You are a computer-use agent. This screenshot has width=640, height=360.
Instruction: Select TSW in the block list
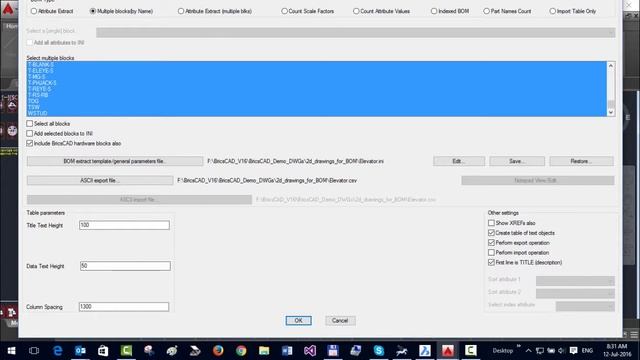[x=34, y=107]
